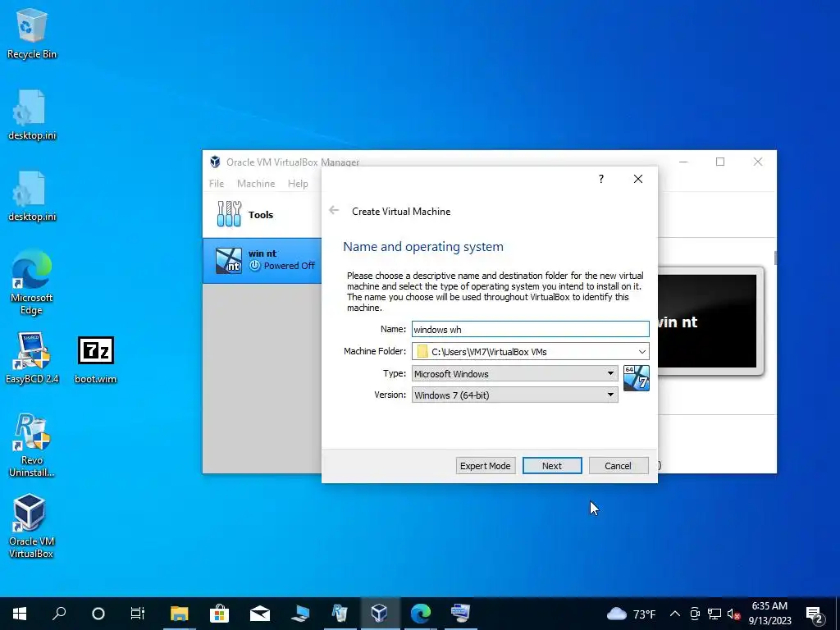Maximize the VirtualBox Manager window
Image resolution: width=840 pixels, height=630 pixels.
[x=720, y=162]
